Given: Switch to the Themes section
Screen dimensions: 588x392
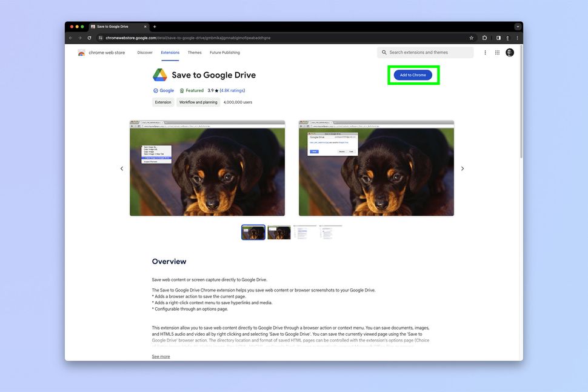Looking at the screenshot, I should 195,52.
